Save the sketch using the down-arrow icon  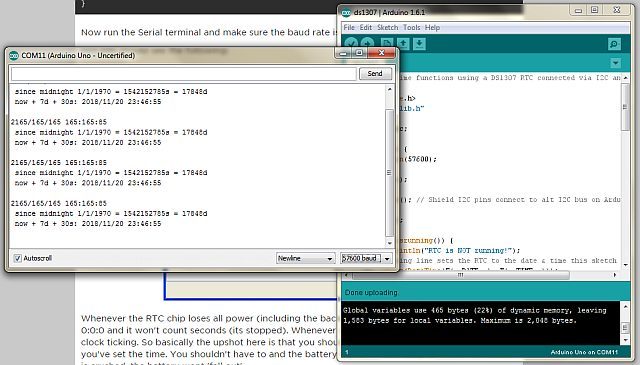[419, 44]
